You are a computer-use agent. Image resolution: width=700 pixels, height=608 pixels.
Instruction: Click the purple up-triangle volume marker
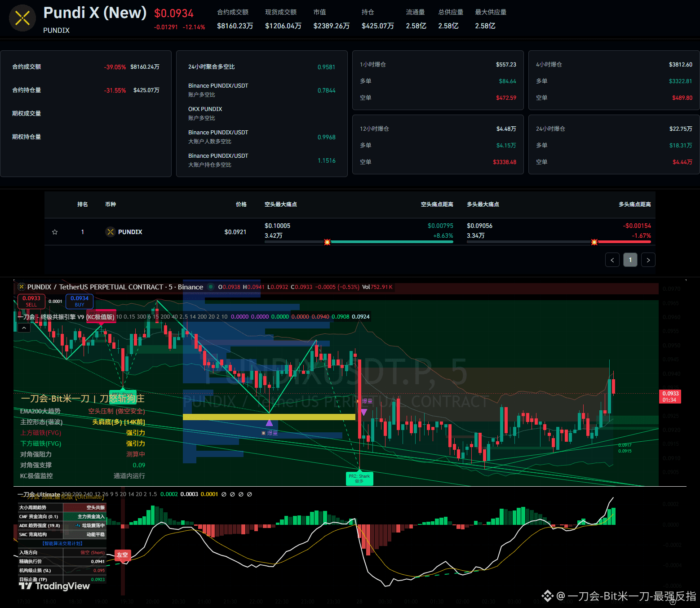[x=269, y=423]
